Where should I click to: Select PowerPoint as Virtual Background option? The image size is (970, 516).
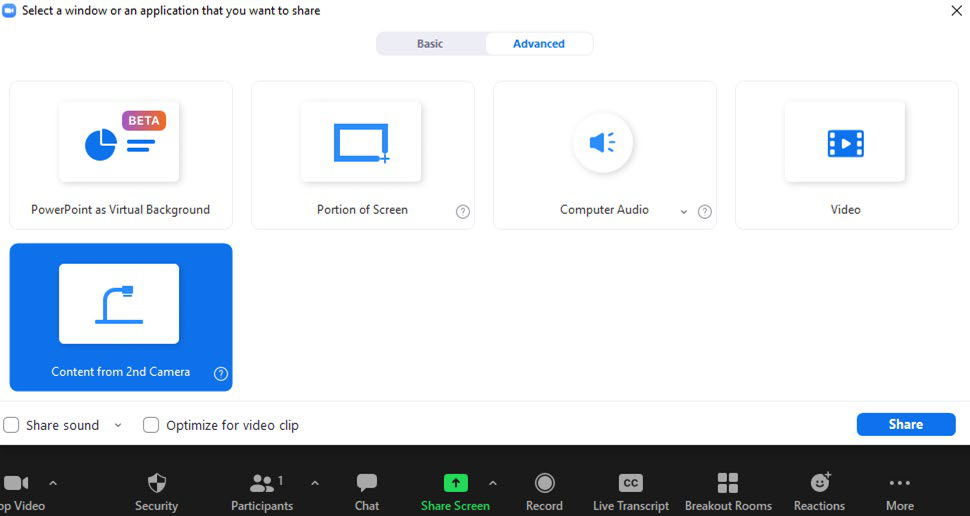[x=121, y=155]
